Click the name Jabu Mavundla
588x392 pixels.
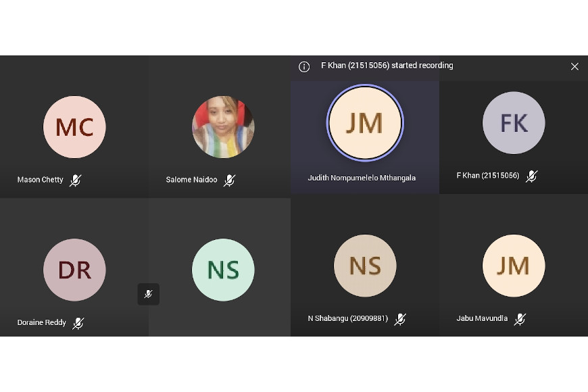482,318
